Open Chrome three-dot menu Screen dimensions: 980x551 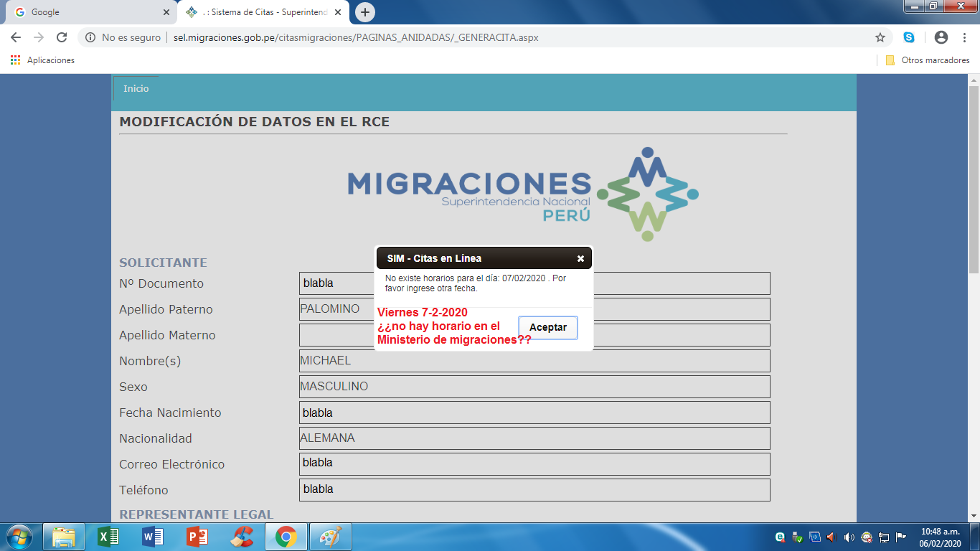click(x=964, y=37)
